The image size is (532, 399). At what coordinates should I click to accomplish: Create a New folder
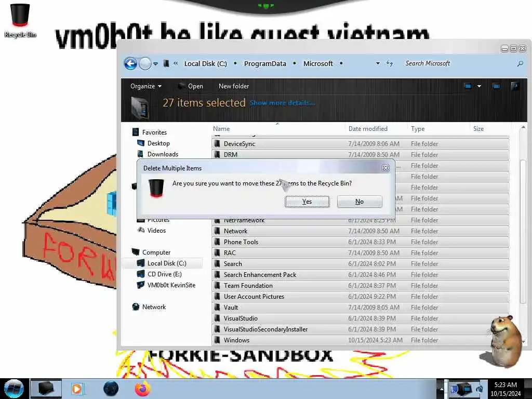pos(234,86)
